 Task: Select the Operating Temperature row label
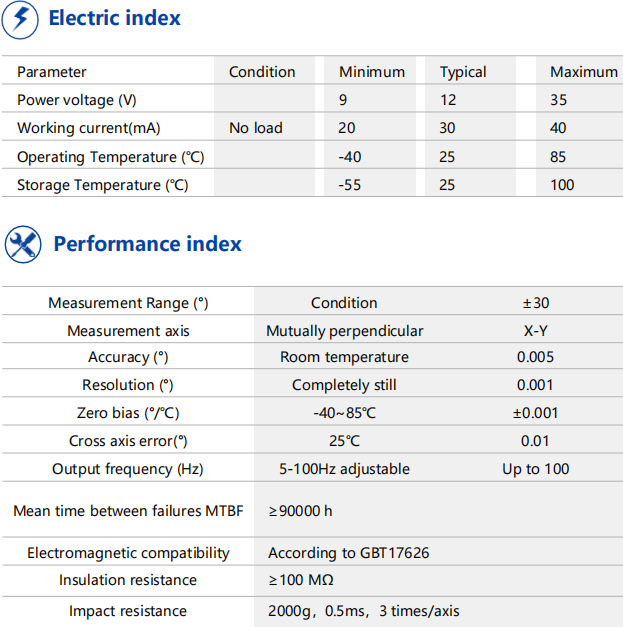point(110,157)
